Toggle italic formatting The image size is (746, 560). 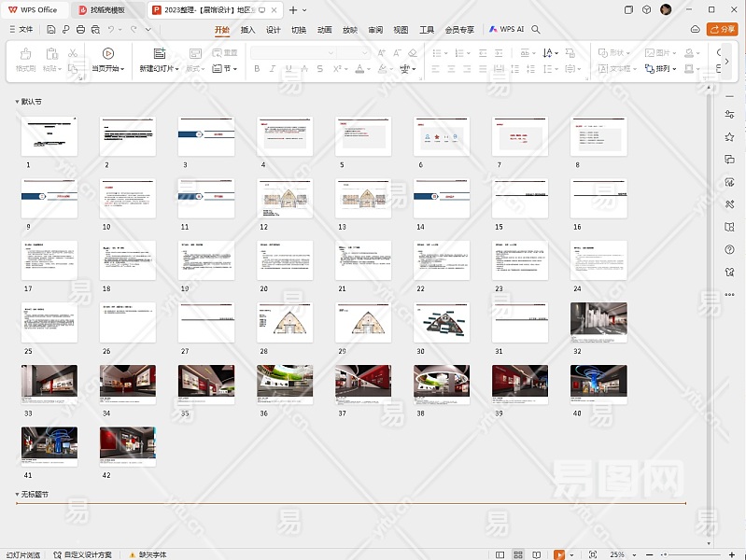272,68
